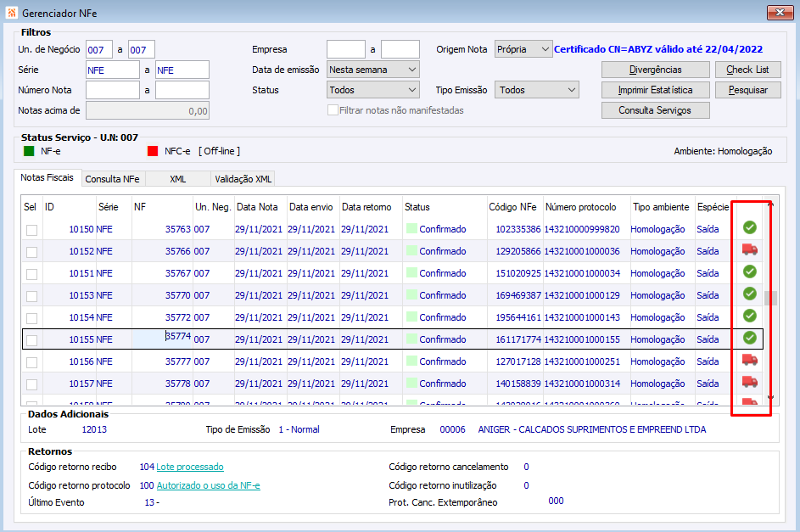
Task: Open the Validação XML tab
Action: 243,179
